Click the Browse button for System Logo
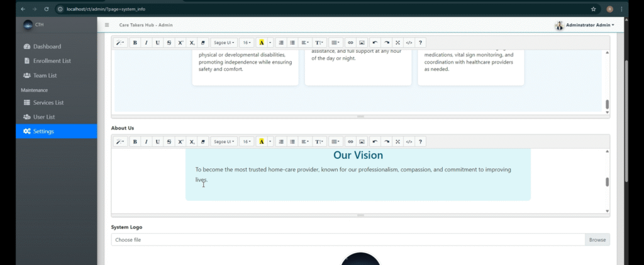This screenshot has height=265, width=644. (x=597, y=239)
